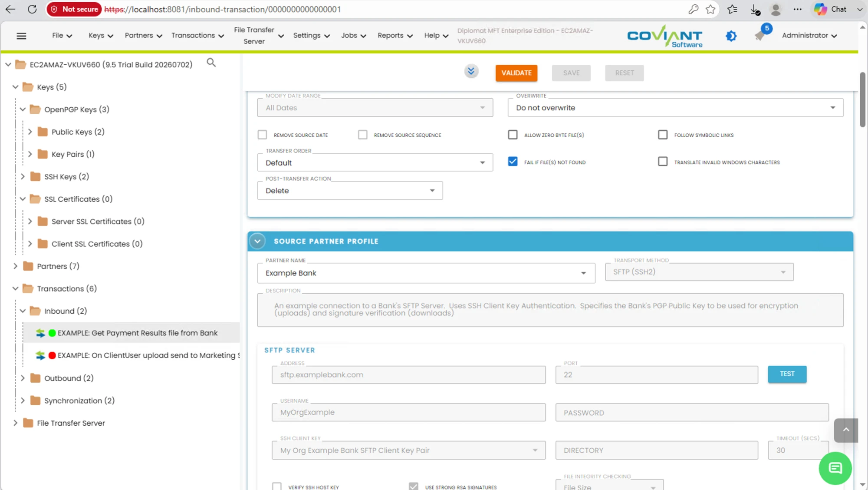
Task: Click the double-chevron expand all sections icon
Action: coord(471,71)
